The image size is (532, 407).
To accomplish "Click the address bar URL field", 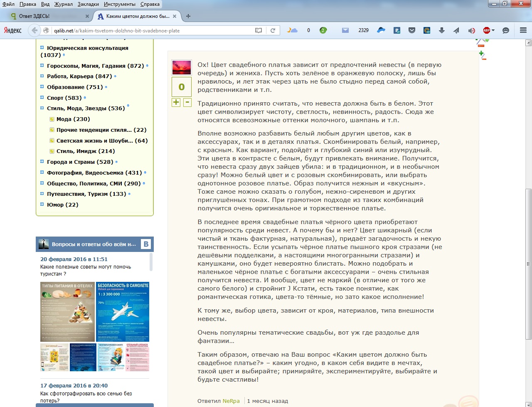I will click(152, 30).
